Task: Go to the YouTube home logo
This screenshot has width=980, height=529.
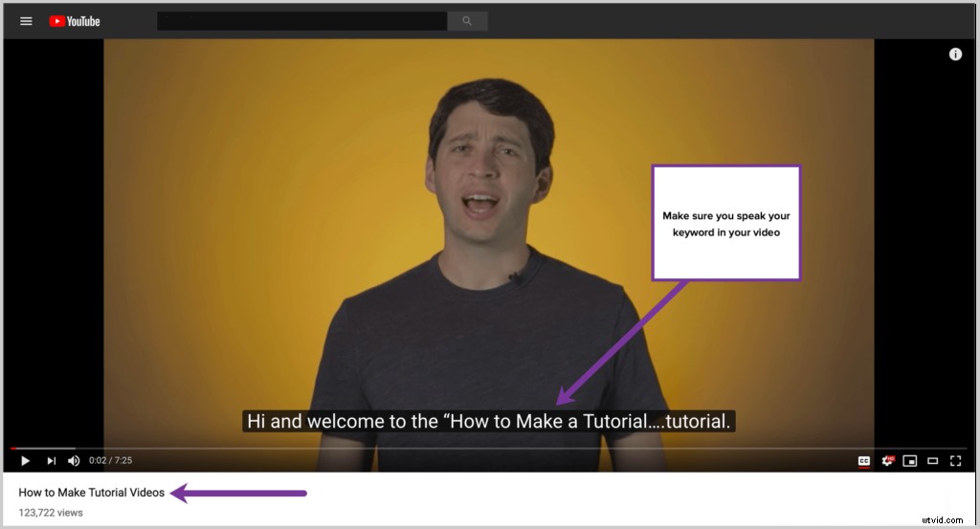Action: click(x=75, y=21)
